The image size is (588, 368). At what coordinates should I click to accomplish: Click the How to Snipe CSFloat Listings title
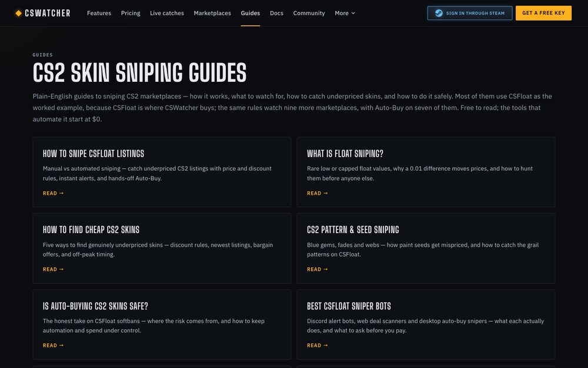(93, 154)
